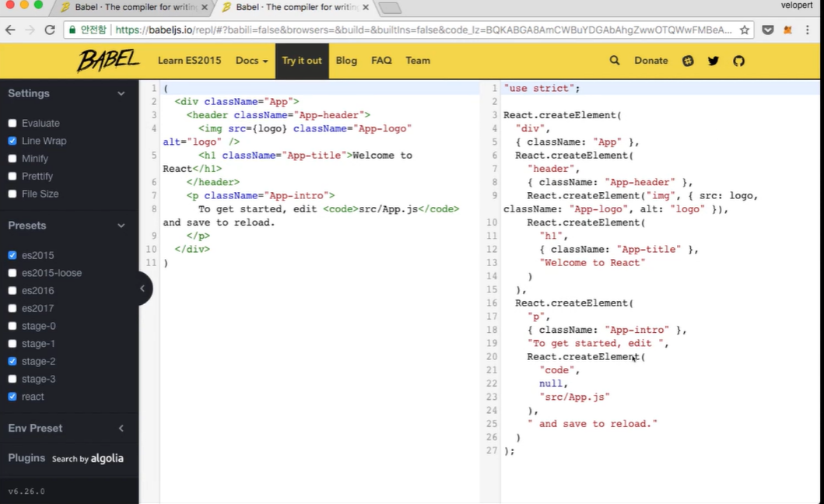Collapse the sidebar with round arrow handle
Viewport: 824px width, 504px height.
click(x=143, y=288)
